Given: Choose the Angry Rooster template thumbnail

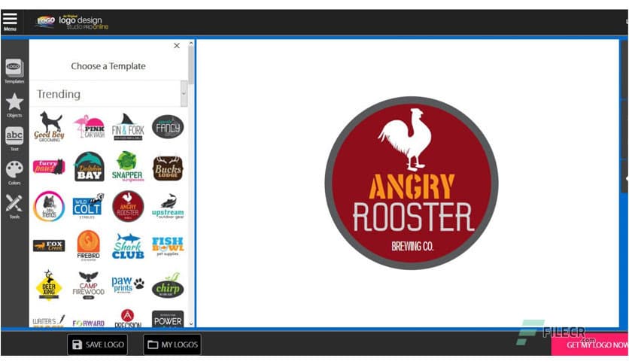Looking at the screenshot, I should 128,206.
